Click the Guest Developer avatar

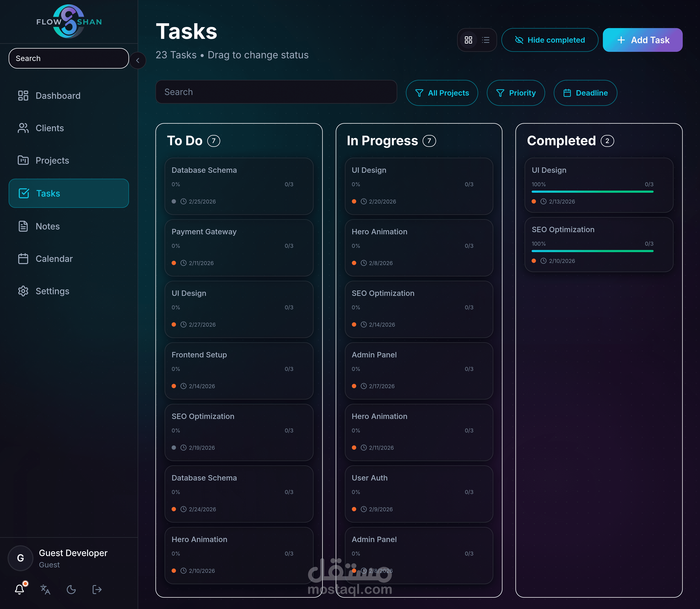(20, 558)
